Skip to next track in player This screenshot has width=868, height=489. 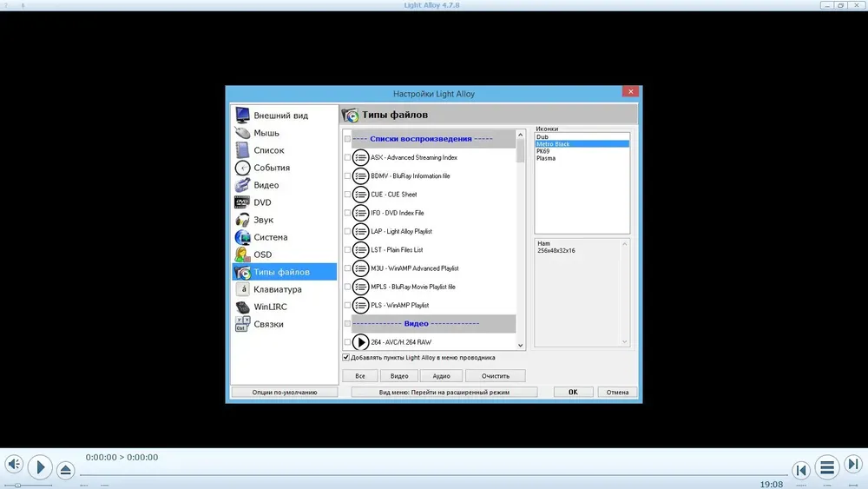pyautogui.click(x=853, y=464)
